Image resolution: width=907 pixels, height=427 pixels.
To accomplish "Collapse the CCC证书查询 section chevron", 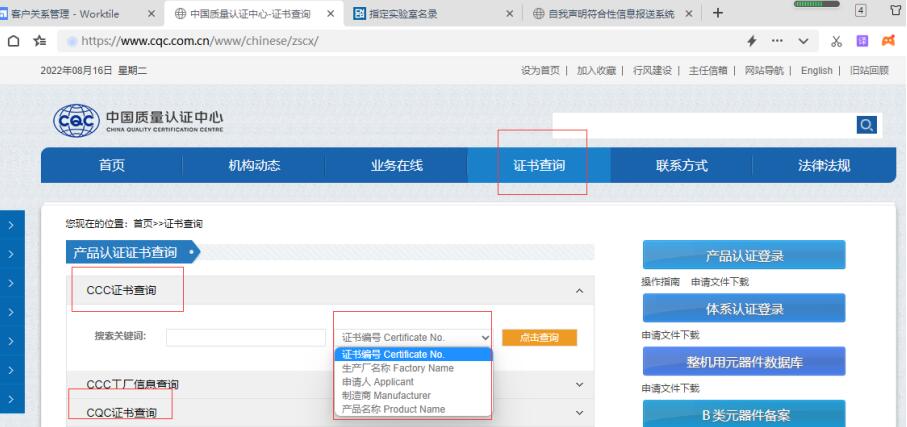I will 579,291.
